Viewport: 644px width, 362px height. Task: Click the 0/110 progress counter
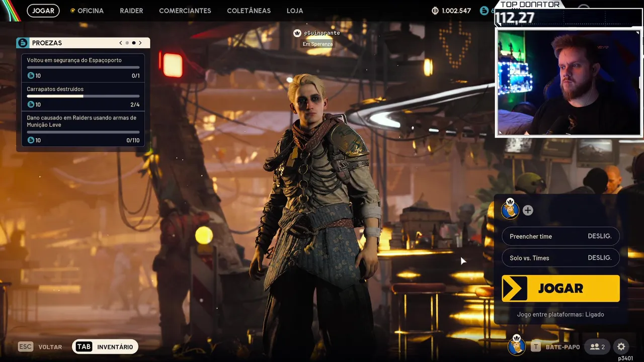click(x=133, y=140)
